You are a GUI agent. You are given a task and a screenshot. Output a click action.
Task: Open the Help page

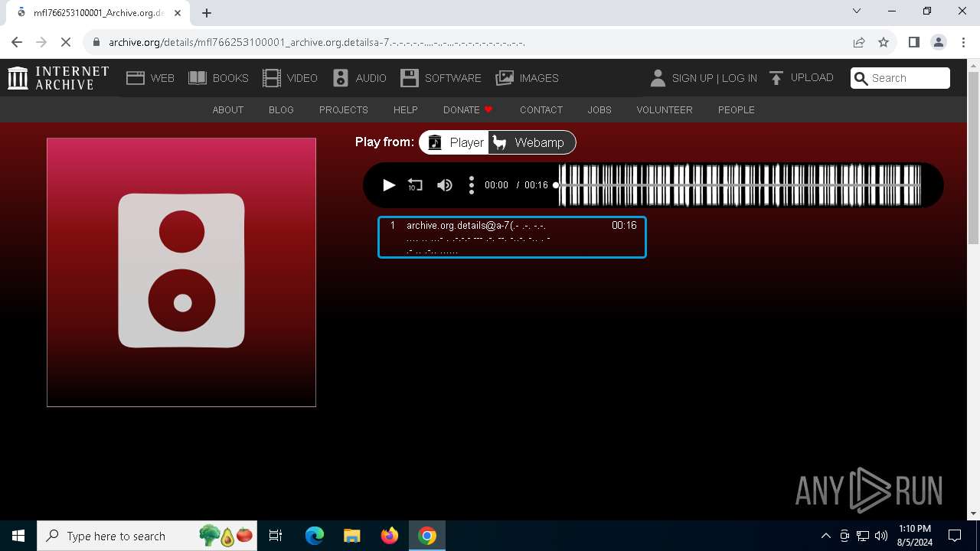[x=406, y=109]
